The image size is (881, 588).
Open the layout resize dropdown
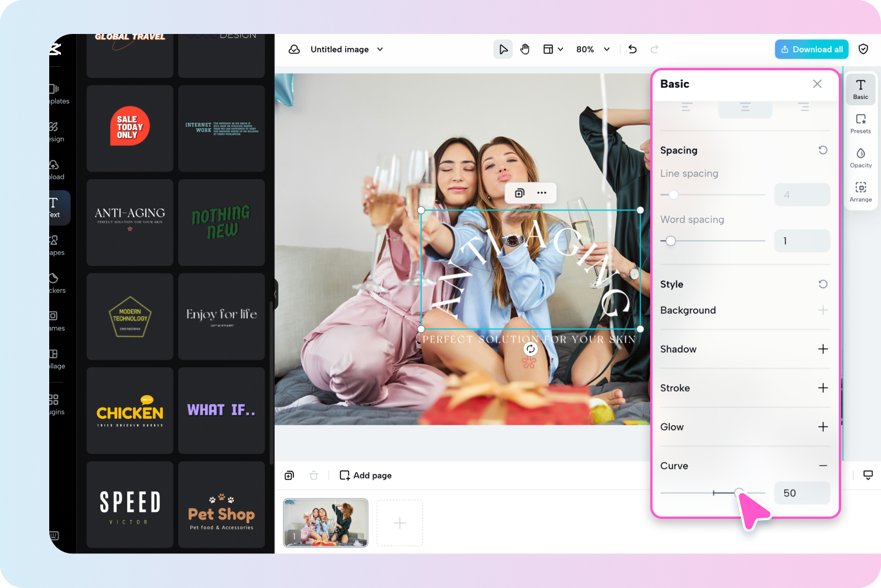pyautogui.click(x=553, y=49)
